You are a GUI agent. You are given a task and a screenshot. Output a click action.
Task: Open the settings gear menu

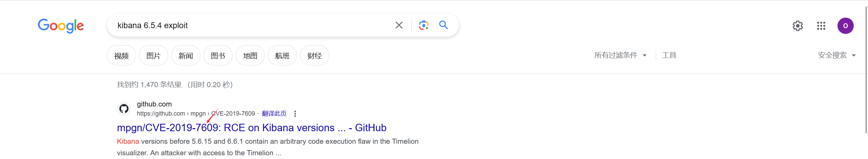coord(797,26)
